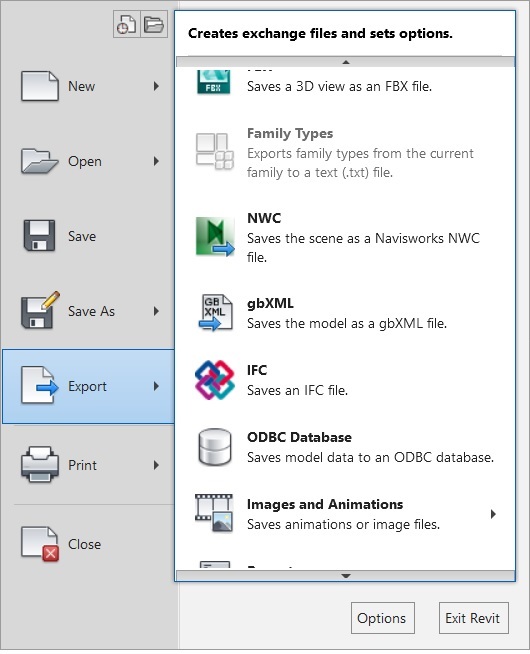Click the Open Documents folder icon
The width and height of the screenshot is (530, 654).
pos(154,24)
